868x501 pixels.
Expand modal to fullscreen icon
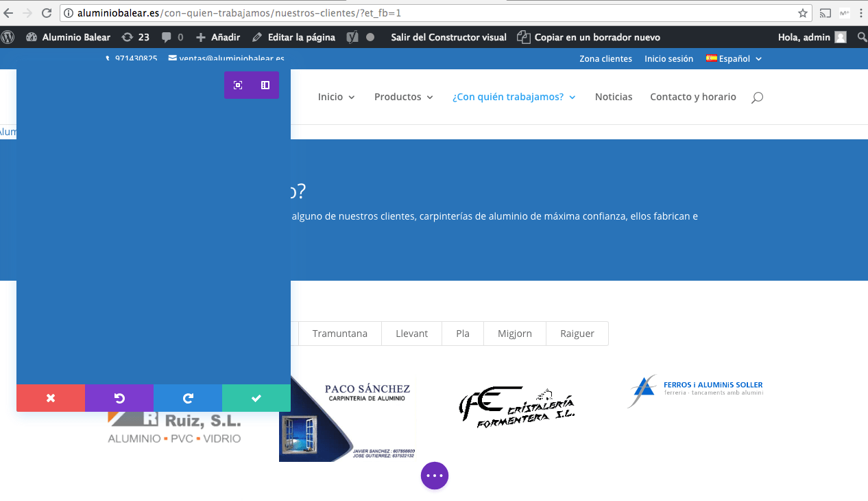(x=238, y=85)
